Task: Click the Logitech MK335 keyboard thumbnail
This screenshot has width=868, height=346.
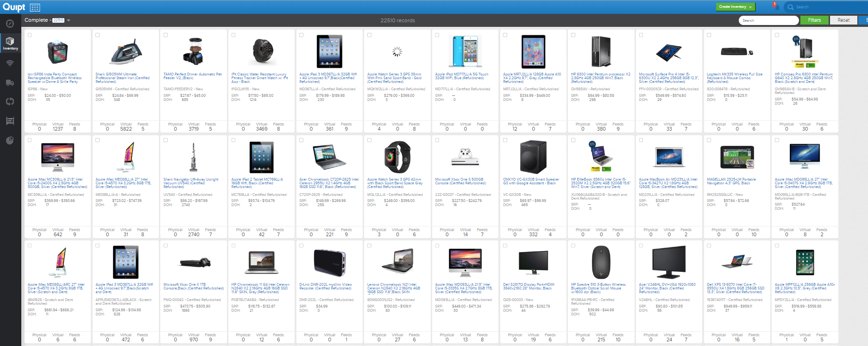Action: click(x=736, y=51)
